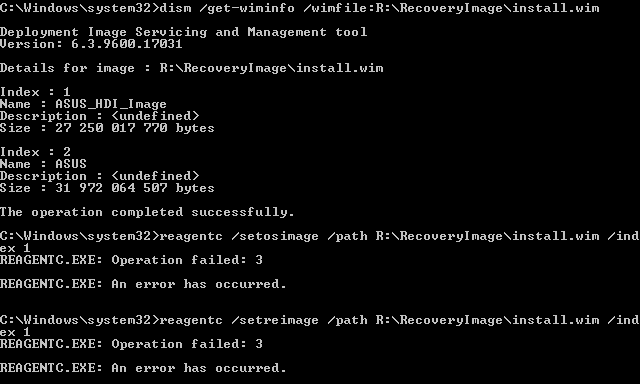This screenshot has width=640, height=384.
Task: Click the reagentc /setreimage command line
Action: coord(320,326)
